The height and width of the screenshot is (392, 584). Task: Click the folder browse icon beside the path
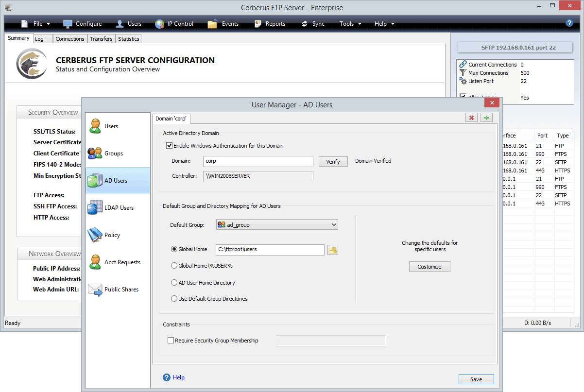[x=333, y=250]
